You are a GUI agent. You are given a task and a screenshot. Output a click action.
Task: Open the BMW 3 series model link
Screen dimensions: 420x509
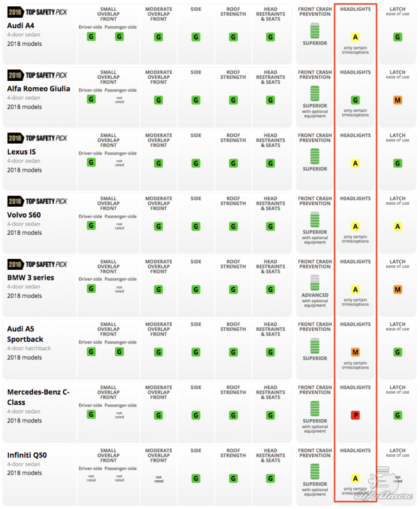click(31, 278)
